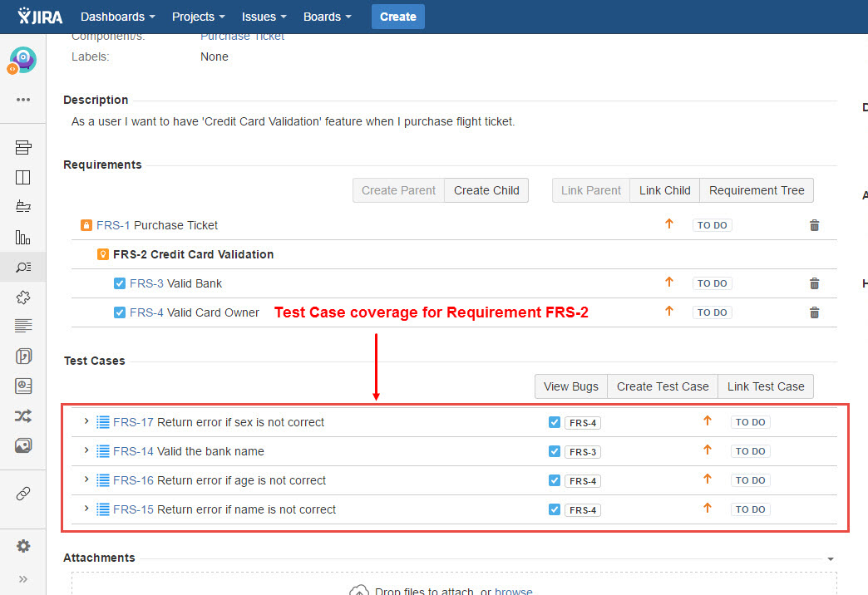Click the Link Child button
The image size is (868, 595).
tap(665, 190)
